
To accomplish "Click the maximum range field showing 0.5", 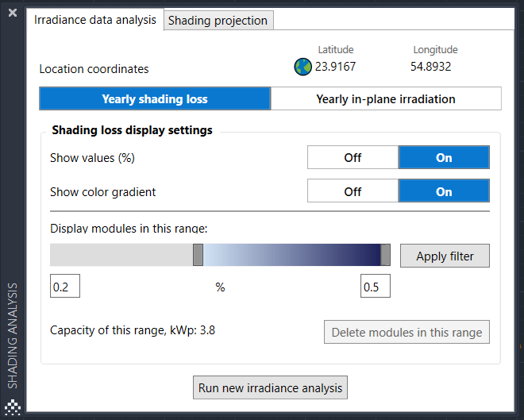I will 375,287.
